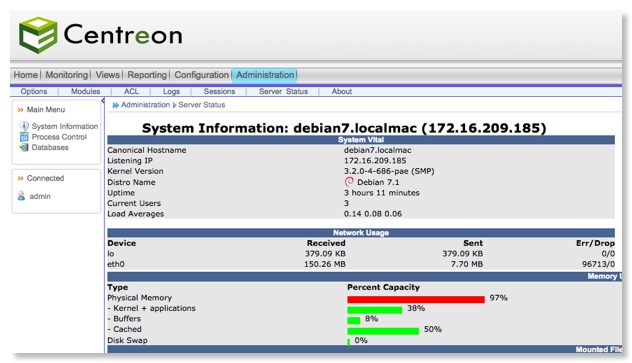Click the eth0 Err/Drop value 96713/0
Viewport: 632px width, 363px height.
tap(598, 264)
